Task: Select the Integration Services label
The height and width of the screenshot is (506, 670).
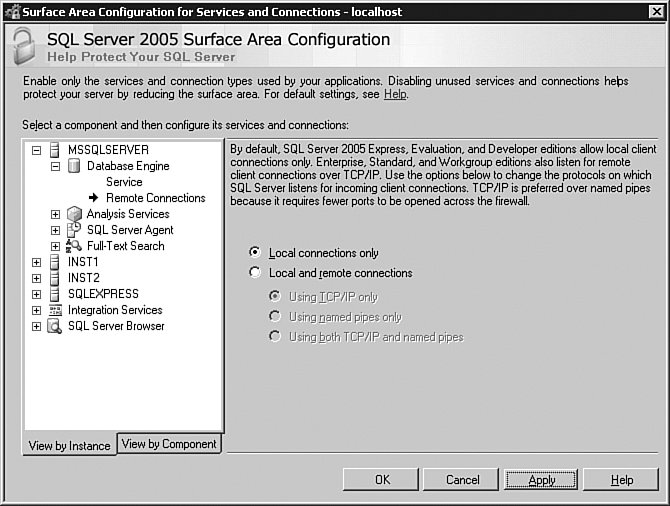Action: [115, 310]
